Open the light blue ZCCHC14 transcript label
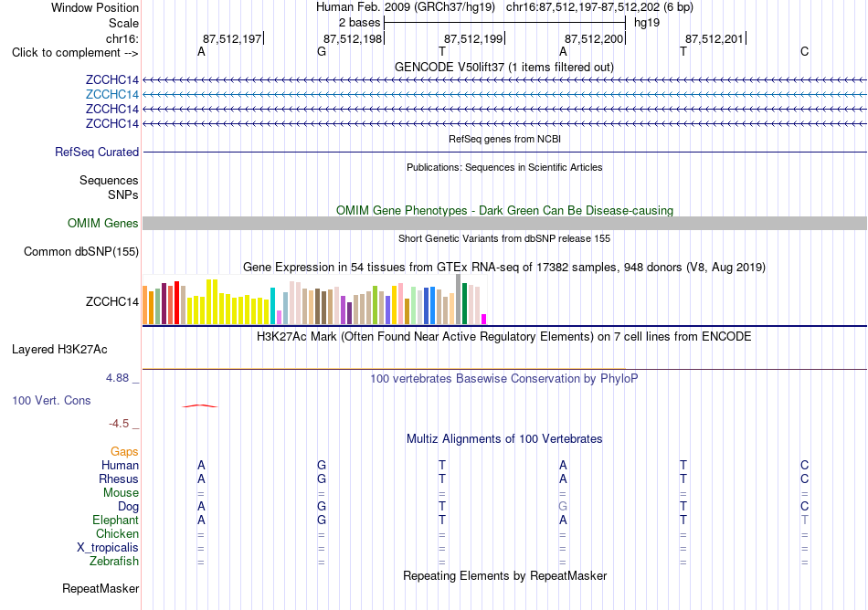 [111, 95]
